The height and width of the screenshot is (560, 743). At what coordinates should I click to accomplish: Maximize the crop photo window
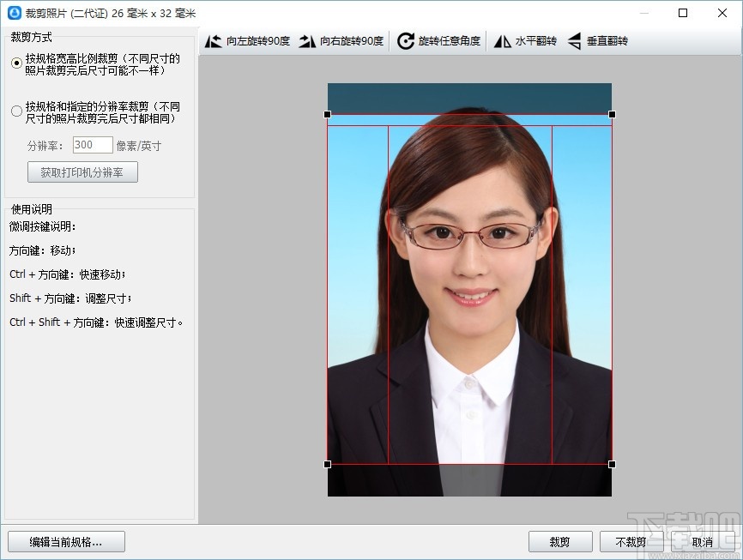point(683,13)
